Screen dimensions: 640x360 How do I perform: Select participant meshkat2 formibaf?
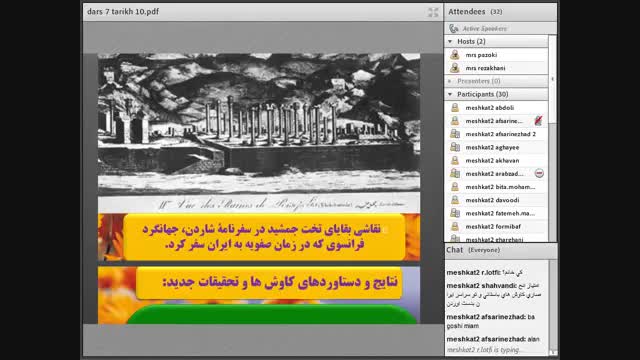(x=496, y=227)
